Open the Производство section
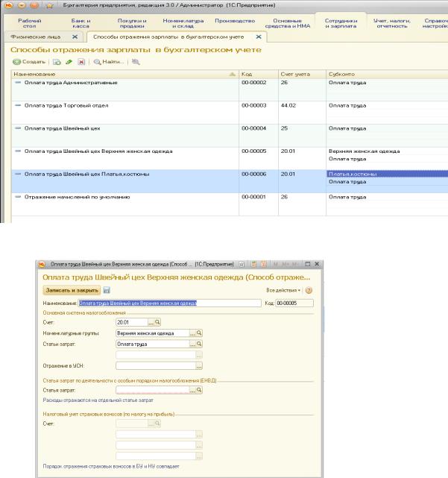 [235, 21]
